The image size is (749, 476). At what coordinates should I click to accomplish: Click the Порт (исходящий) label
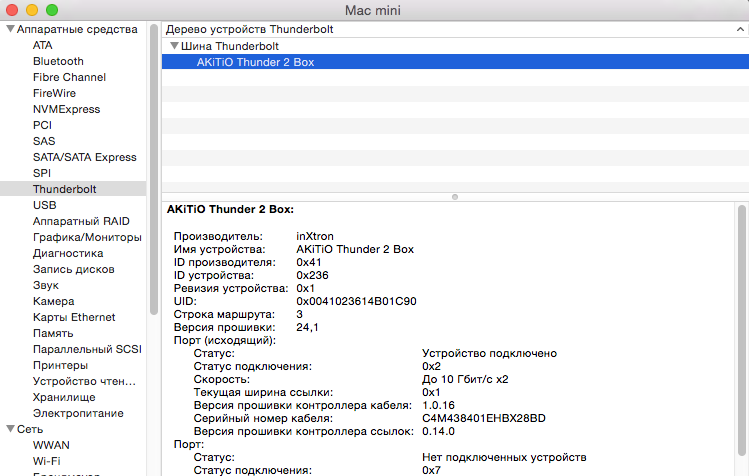[x=225, y=340]
